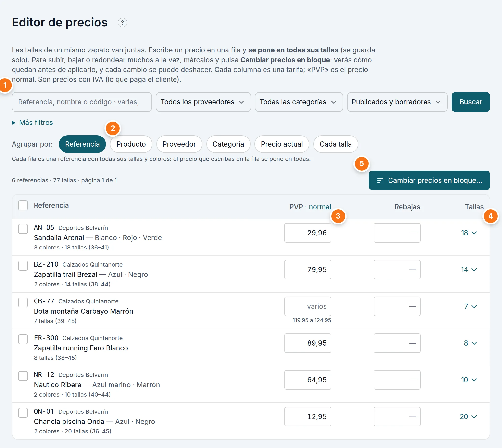Screen dimensions: 502x448
Task: Focus the Referencia, nombre o código search field
Action: 82,102
